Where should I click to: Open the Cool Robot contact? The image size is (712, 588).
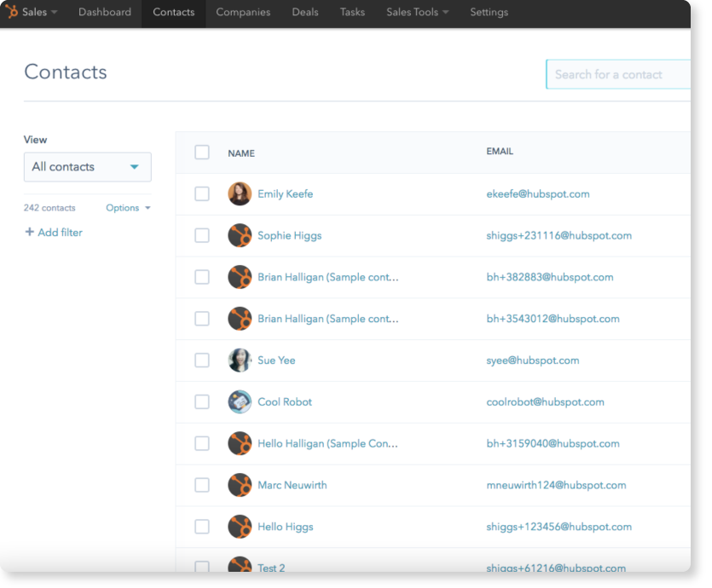click(285, 402)
